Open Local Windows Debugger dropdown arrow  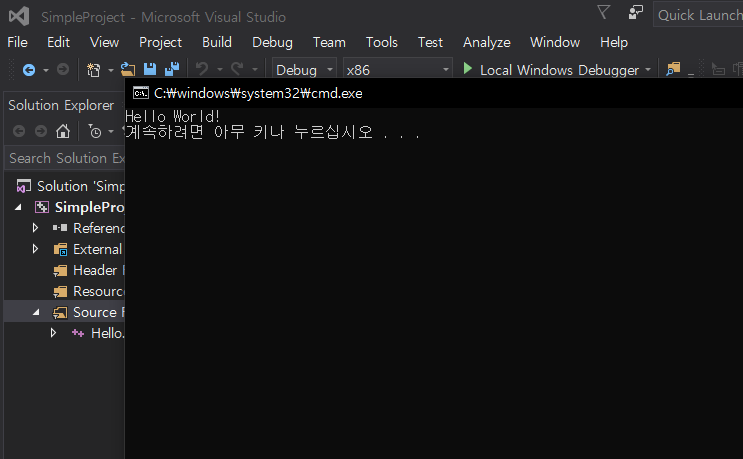(648, 70)
